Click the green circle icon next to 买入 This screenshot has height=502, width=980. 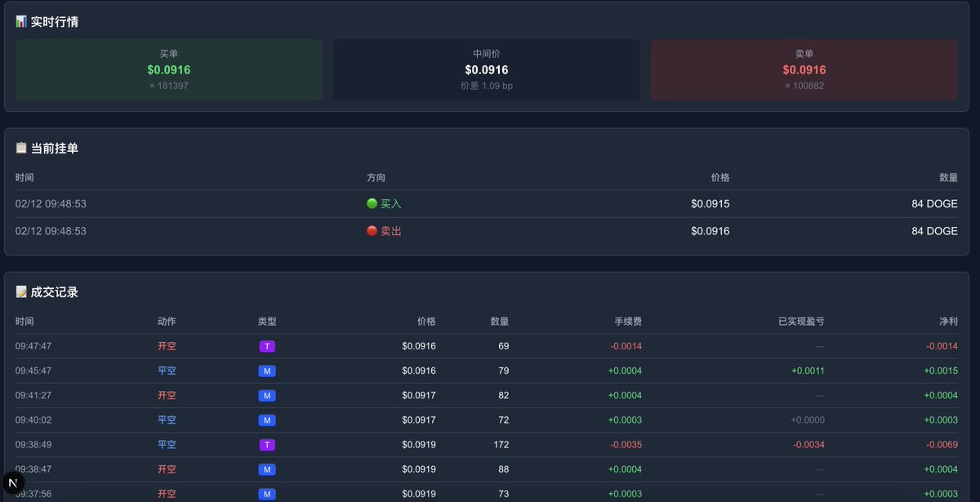[372, 204]
